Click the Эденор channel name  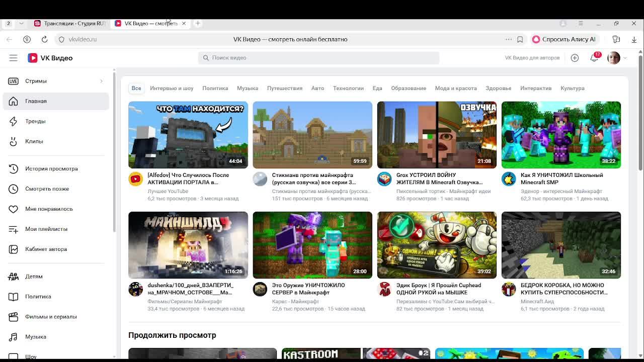[561, 191]
